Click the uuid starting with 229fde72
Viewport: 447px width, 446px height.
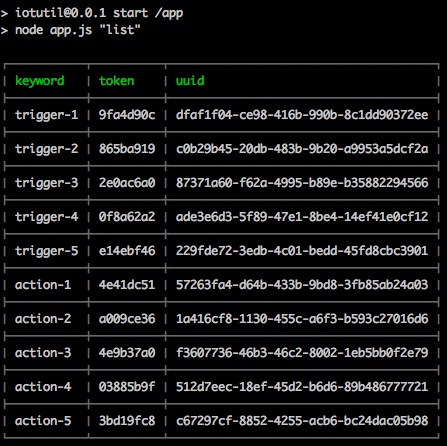(x=302, y=251)
